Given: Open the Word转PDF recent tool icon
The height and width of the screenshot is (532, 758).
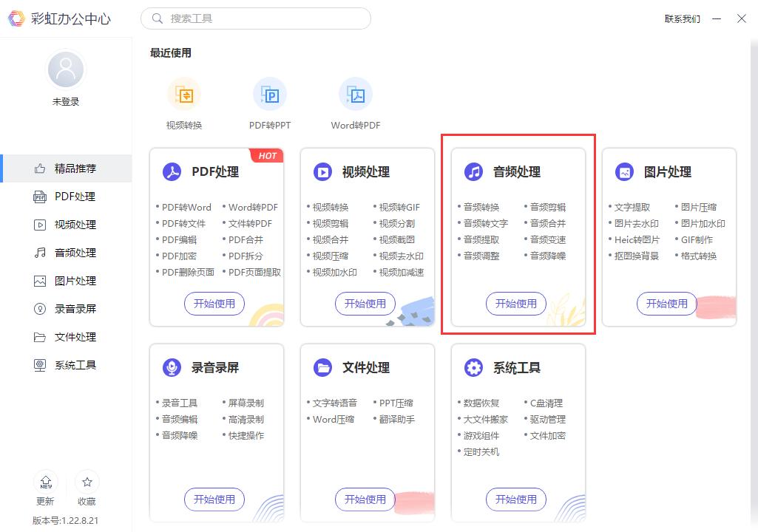Looking at the screenshot, I should [355, 95].
